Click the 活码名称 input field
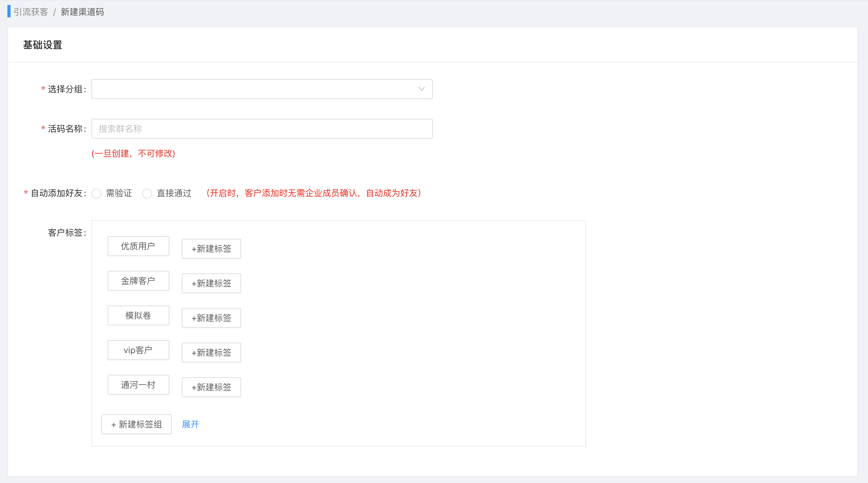This screenshot has width=868, height=483. pos(262,128)
